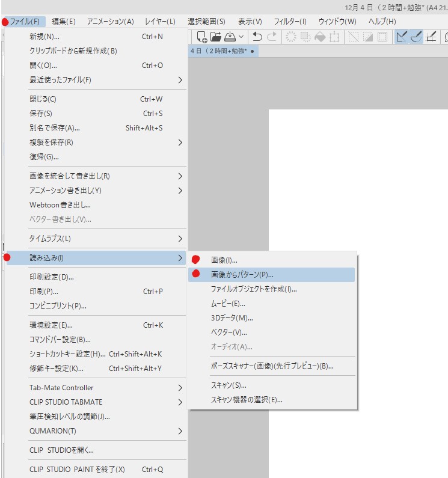Select ムービー(E)... import option
This screenshot has height=478, width=448.
271,304
